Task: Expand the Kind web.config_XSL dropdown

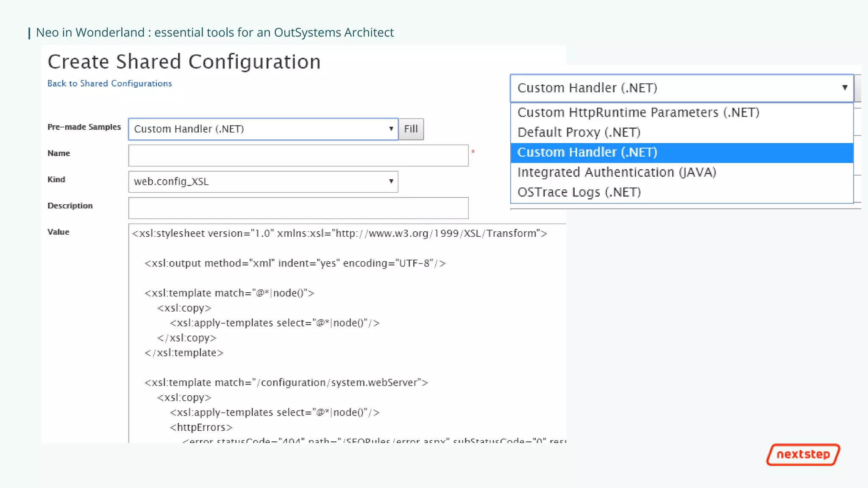Action: 263,182
